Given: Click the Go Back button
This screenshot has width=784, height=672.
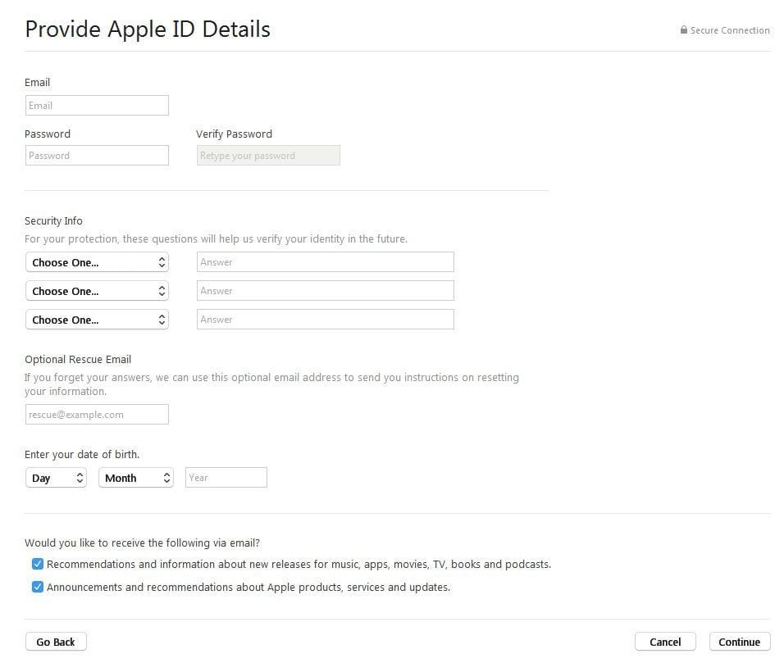Looking at the screenshot, I should coord(56,642).
